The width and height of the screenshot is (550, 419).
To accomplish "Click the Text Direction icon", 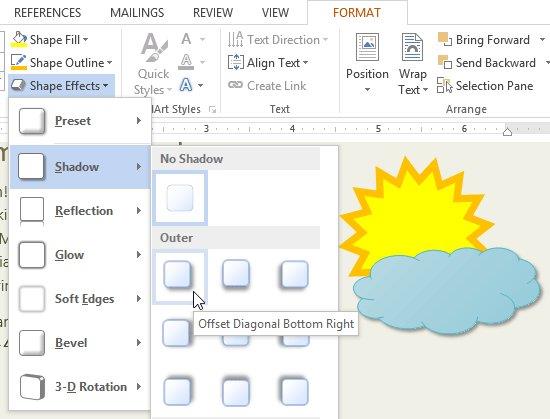I will (x=235, y=39).
